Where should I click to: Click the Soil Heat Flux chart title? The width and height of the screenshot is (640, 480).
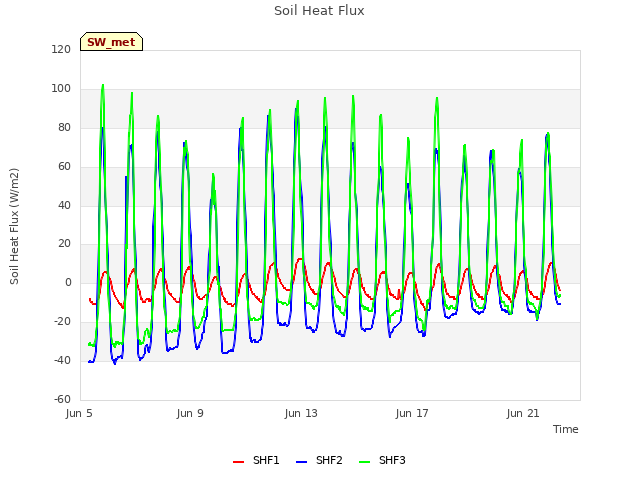[319, 11]
